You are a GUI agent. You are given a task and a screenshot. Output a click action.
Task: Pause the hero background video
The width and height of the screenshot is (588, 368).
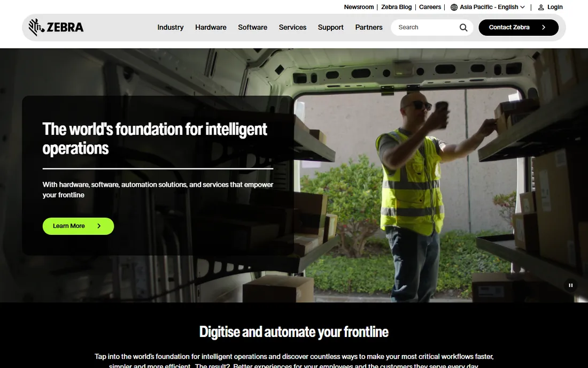click(570, 286)
